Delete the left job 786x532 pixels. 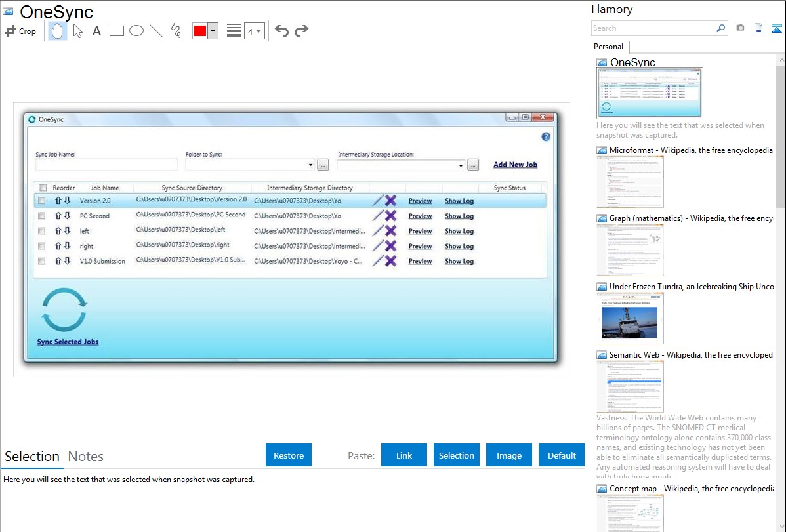click(390, 231)
